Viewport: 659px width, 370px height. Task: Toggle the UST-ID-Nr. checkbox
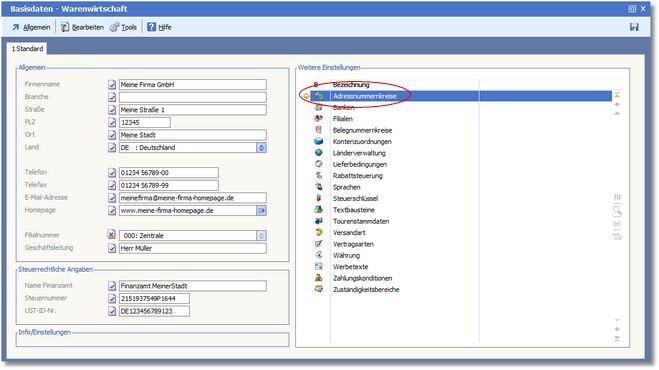pyautogui.click(x=112, y=311)
